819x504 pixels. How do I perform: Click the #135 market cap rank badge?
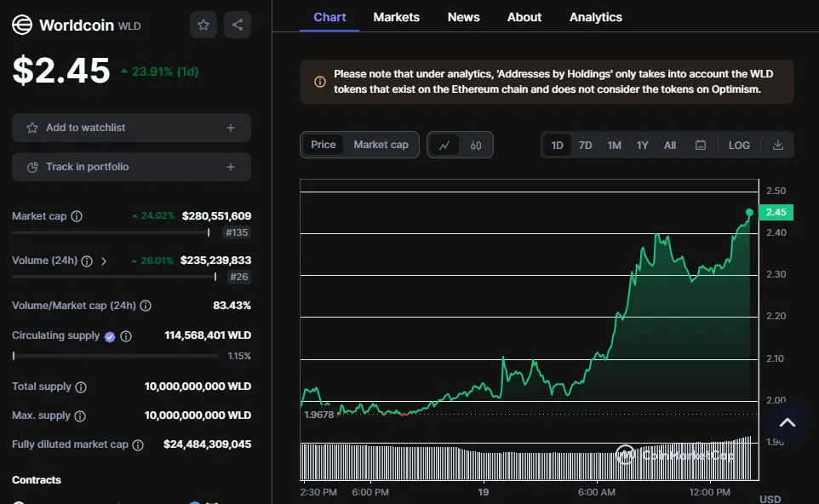237,232
